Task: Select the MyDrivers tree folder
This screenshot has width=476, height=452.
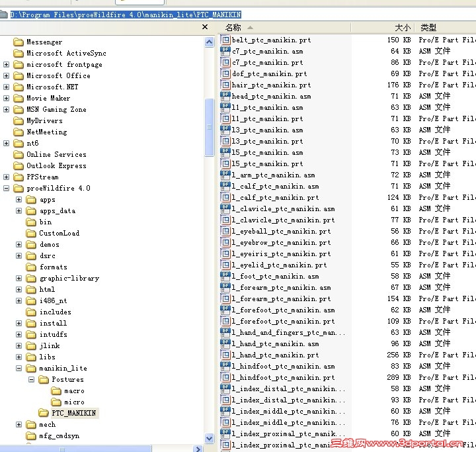Action: [45, 120]
